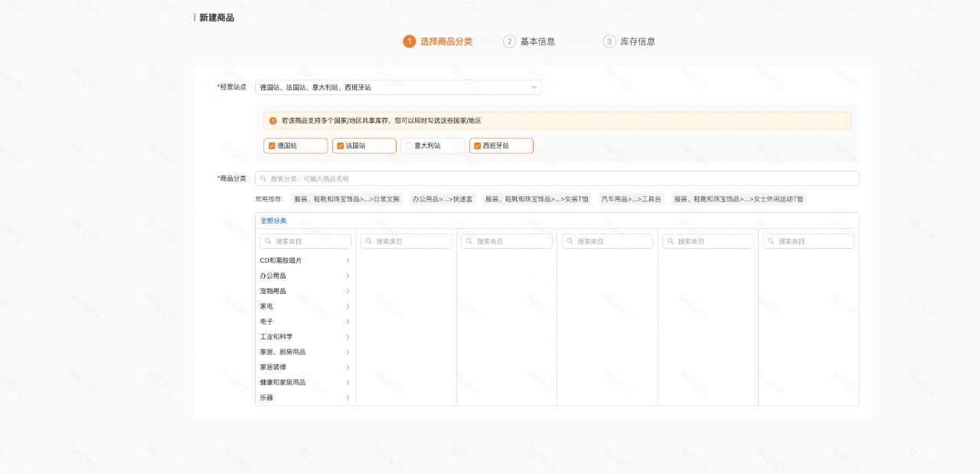The width and height of the screenshot is (980, 474).
Task: Expand the 家电 category arrow
Action: tap(348, 306)
